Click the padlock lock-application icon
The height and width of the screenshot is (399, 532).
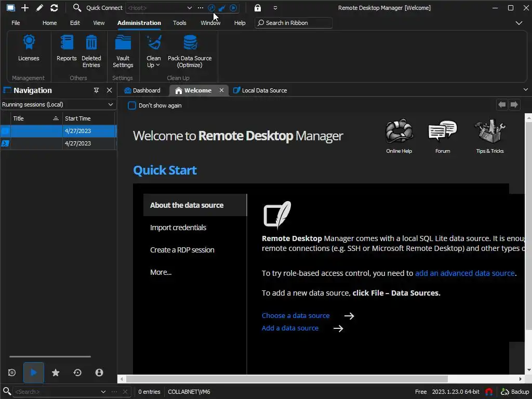click(258, 8)
